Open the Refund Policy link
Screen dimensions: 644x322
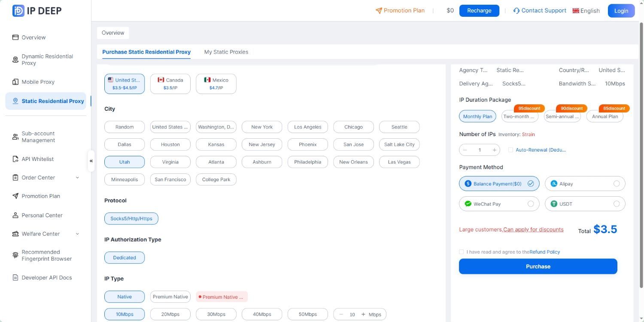click(x=545, y=252)
